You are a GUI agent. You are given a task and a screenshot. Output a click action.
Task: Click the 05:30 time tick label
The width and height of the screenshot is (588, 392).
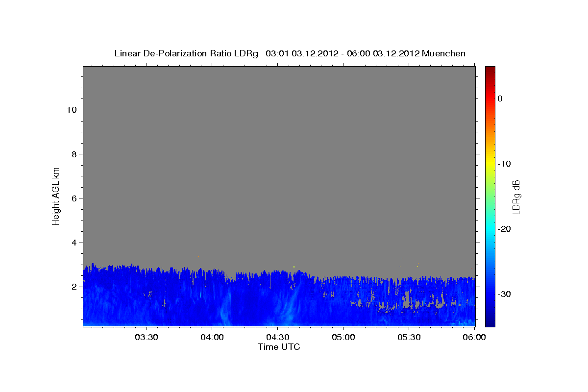pyautogui.click(x=409, y=337)
